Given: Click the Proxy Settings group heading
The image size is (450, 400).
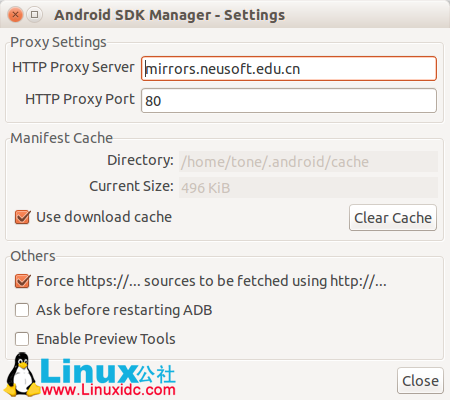Looking at the screenshot, I should coord(58,42).
